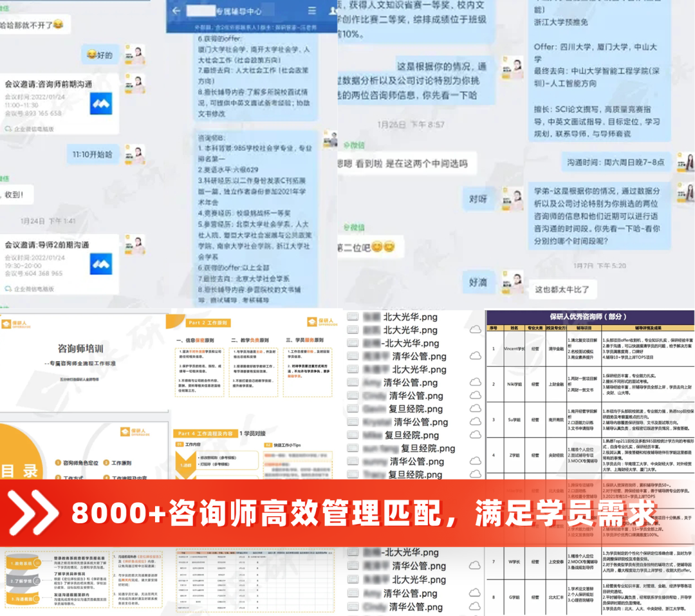Image resolution: width=695 pixels, height=616 pixels.
Task: Tap the avatar next to 对呀 reply
Action: coord(512,198)
